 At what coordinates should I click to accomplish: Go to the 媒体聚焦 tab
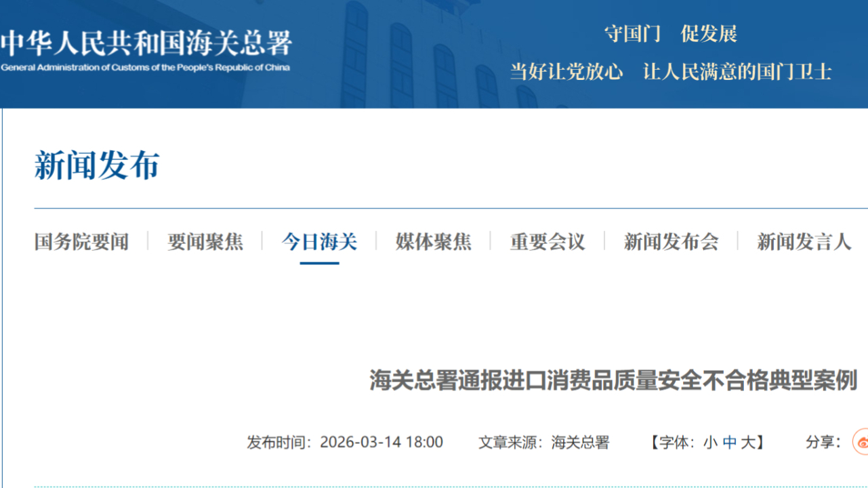point(434,242)
